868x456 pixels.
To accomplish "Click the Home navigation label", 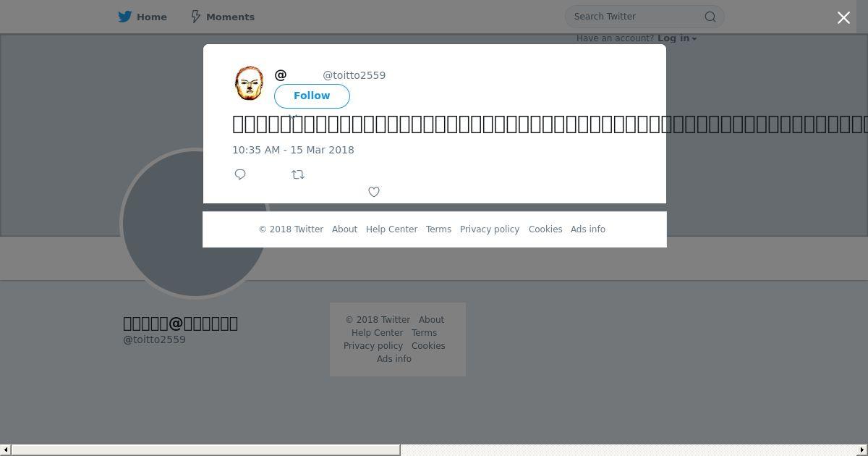I will pyautogui.click(x=152, y=17).
